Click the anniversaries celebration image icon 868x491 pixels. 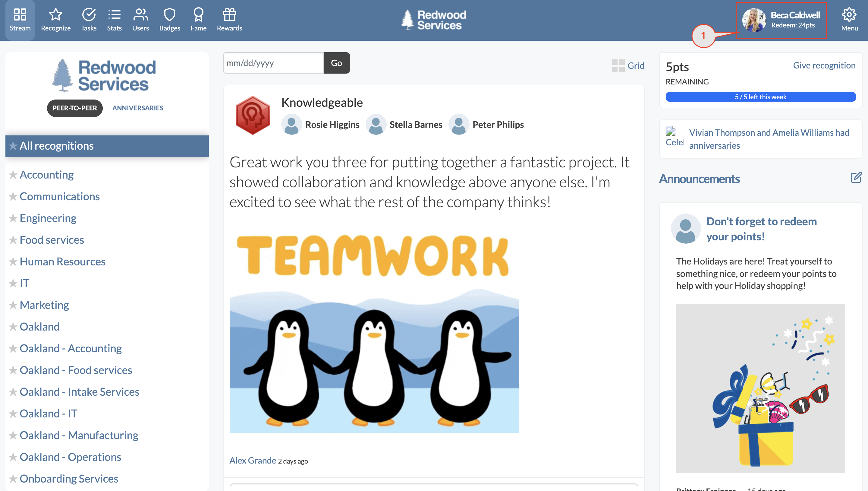coord(675,137)
